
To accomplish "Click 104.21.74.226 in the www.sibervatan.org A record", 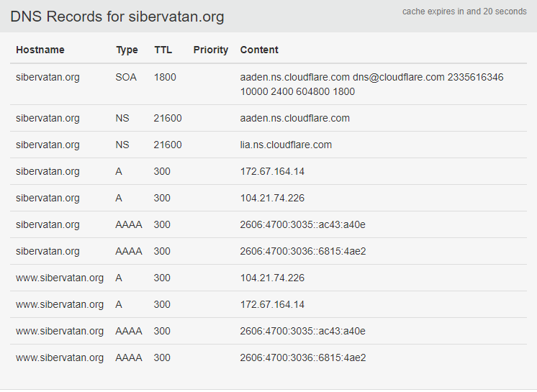I will pos(272,278).
